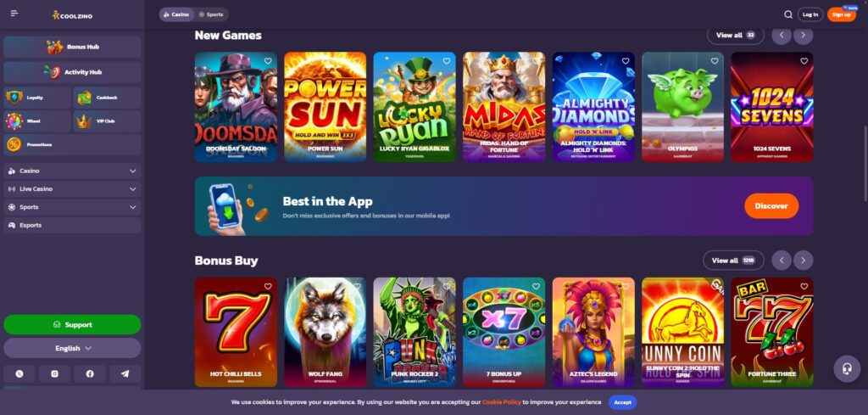Open the X social media icon
The height and width of the screenshot is (415, 868).
19,374
